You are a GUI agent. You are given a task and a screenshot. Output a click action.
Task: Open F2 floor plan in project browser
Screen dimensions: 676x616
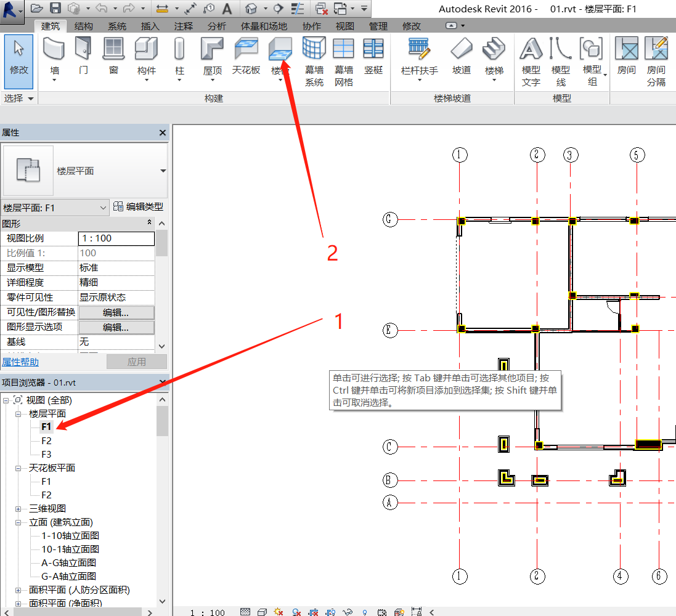point(46,441)
